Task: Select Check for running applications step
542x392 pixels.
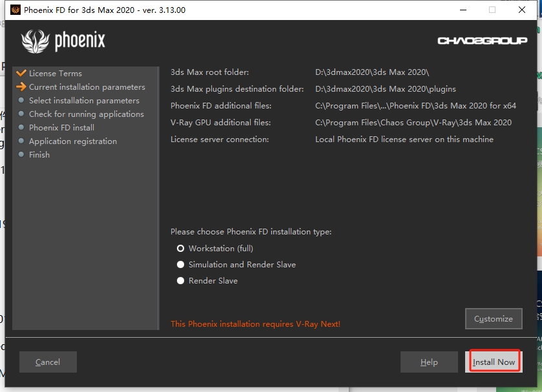Action: click(87, 114)
